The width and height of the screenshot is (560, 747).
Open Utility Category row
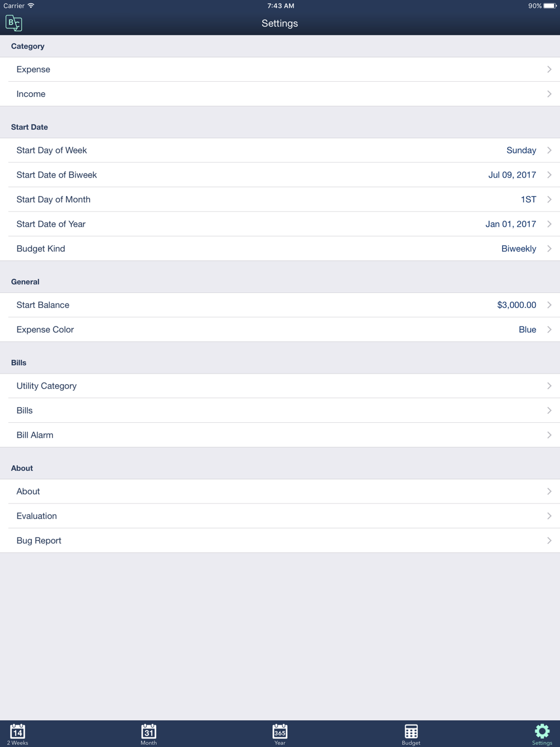click(280, 386)
